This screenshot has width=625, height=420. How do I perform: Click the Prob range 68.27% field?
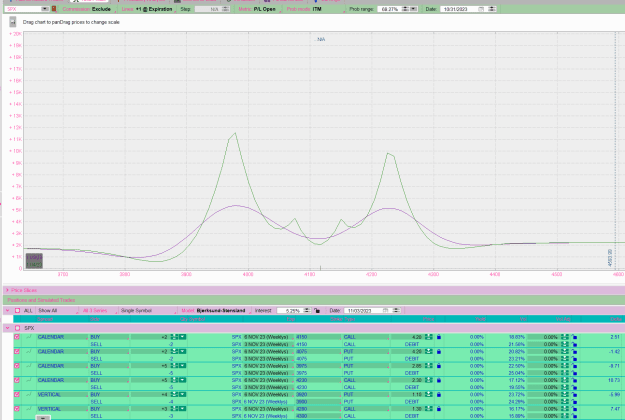point(389,9)
